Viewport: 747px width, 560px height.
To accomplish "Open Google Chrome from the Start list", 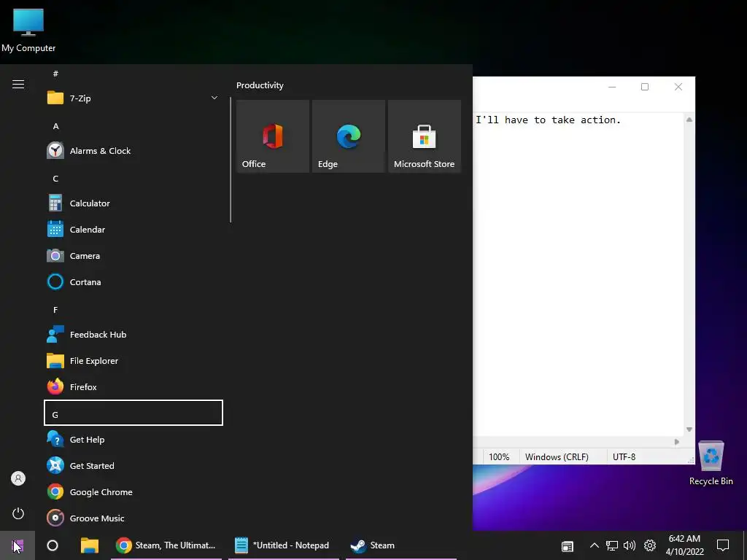I will 133,492.
